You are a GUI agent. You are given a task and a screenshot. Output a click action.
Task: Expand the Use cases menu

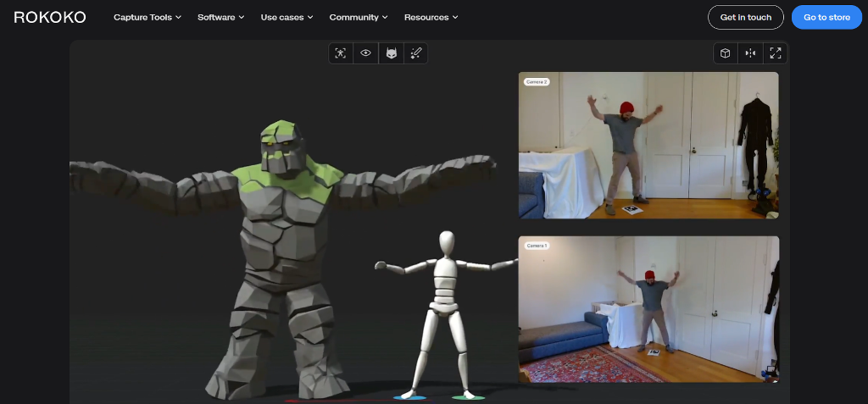point(287,17)
